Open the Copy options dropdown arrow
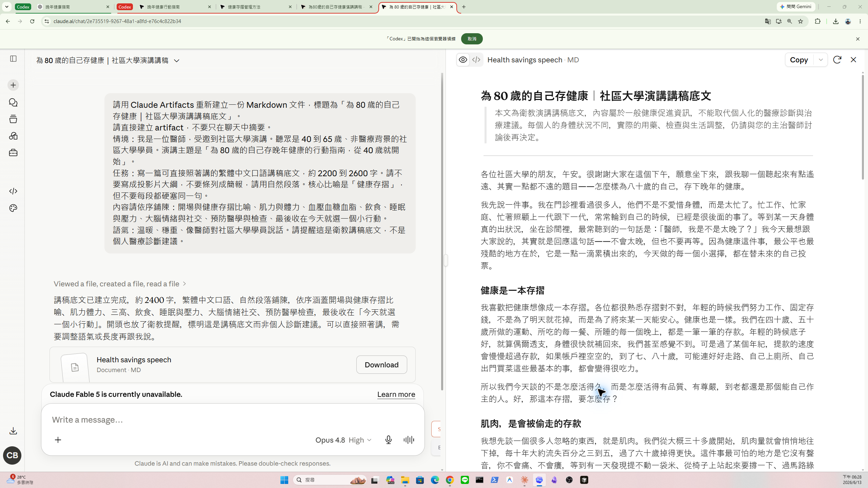Image resolution: width=868 pixels, height=488 pixels. click(x=821, y=60)
